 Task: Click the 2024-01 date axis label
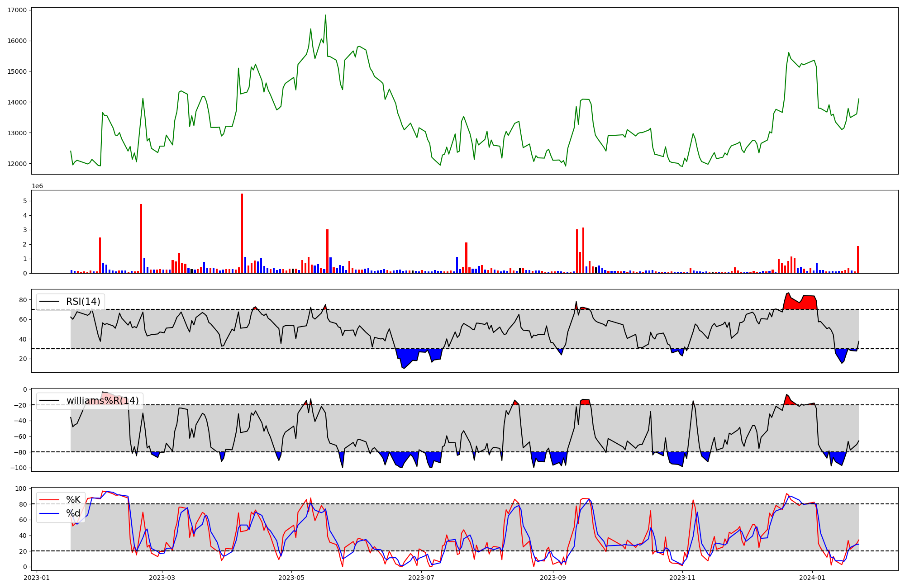click(812, 578)
